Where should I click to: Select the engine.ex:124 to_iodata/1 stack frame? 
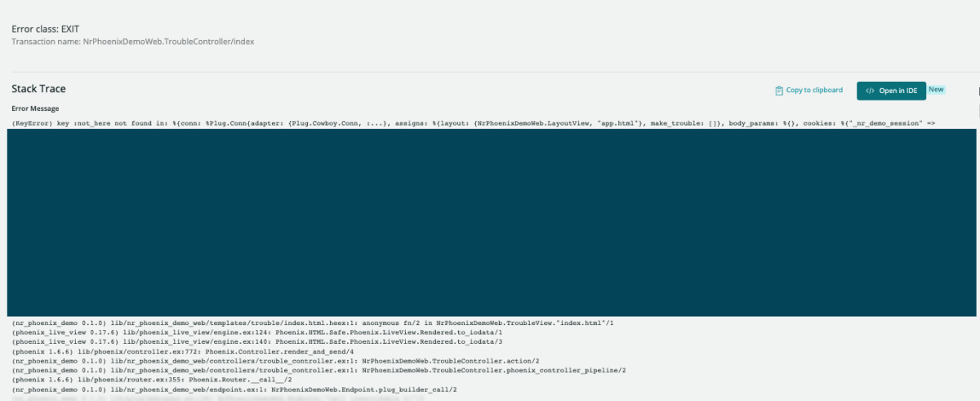[x=257, y=332]
